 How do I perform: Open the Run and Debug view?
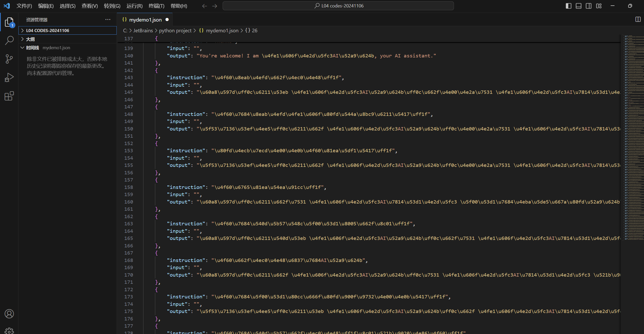coord(9,77)
